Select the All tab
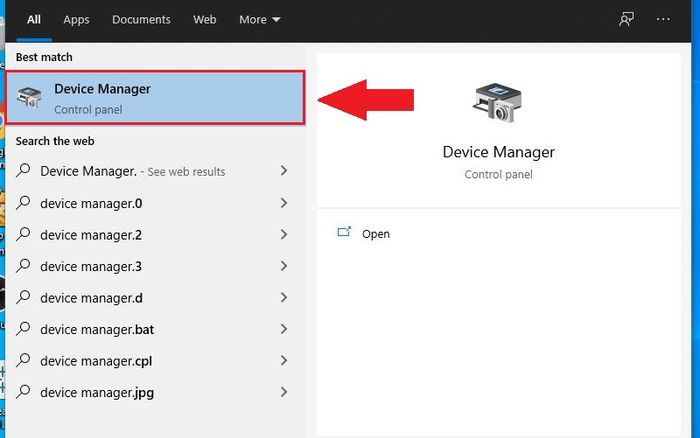Viewport: 700px width, 438px height. 33,20
